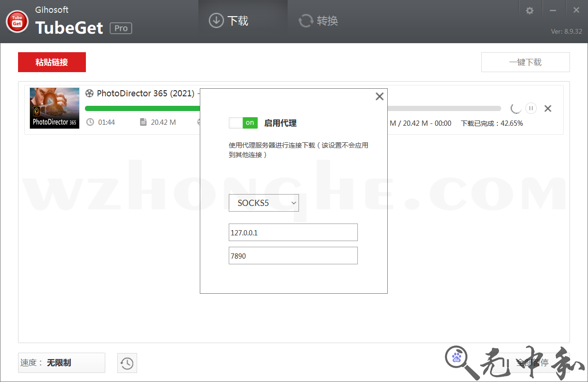The width and height of the screenshot is (588, 382).
Task: Expand the SOCKS5 proxy type dropdown
Action: coord(264,203)
